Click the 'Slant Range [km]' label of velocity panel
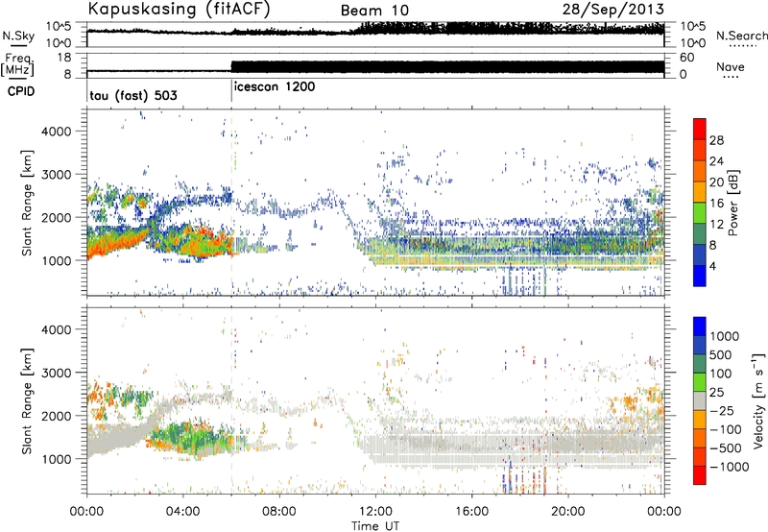 coord(27,401)
